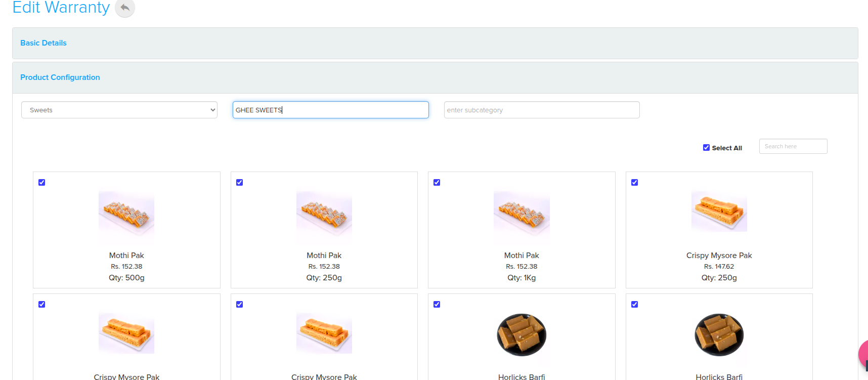Toggle checkbox of last Horlicks Barfi card
The image size is (868, 380).
pos(635,304)
